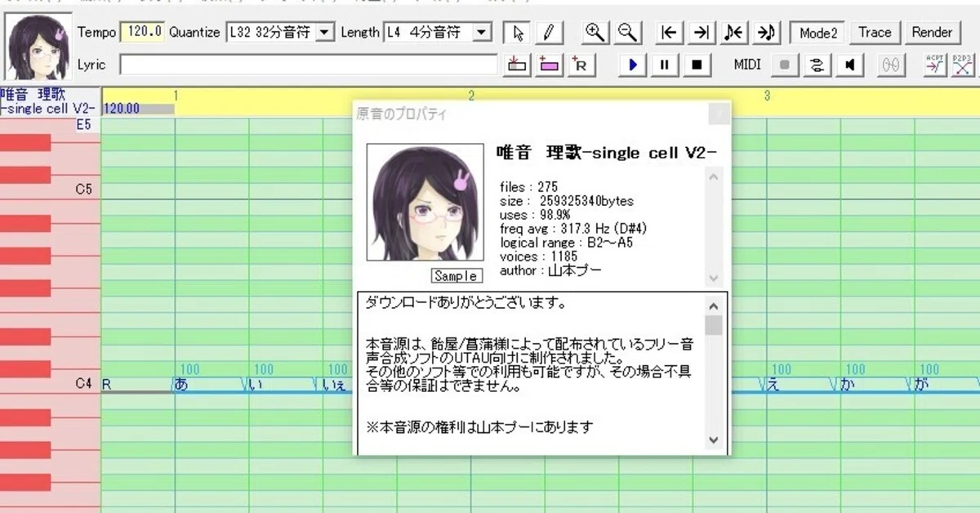Click the character portrait in properties dialog
The width and height of the screenshot is (980, 513).
425,203
